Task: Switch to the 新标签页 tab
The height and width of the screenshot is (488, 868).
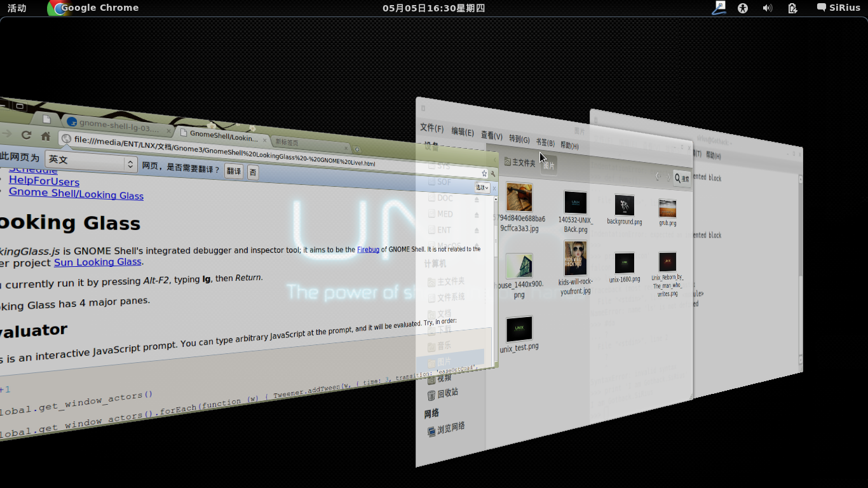Action: click(x=311, y=144)
